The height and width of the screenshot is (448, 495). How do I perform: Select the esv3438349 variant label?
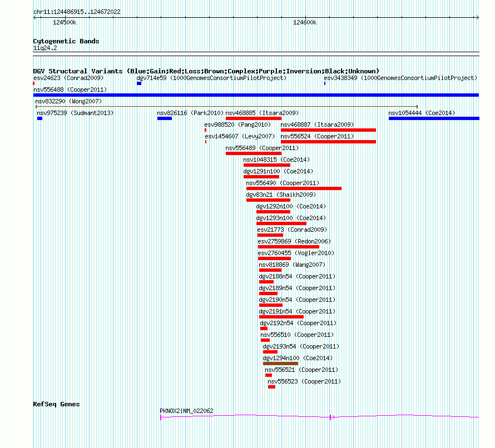(x=400, y=78)
